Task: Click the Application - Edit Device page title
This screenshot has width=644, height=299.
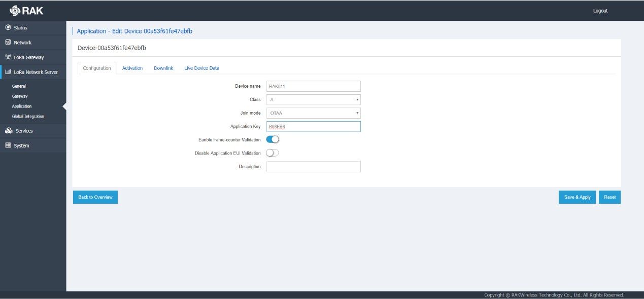Action: (x=134, y=31)
